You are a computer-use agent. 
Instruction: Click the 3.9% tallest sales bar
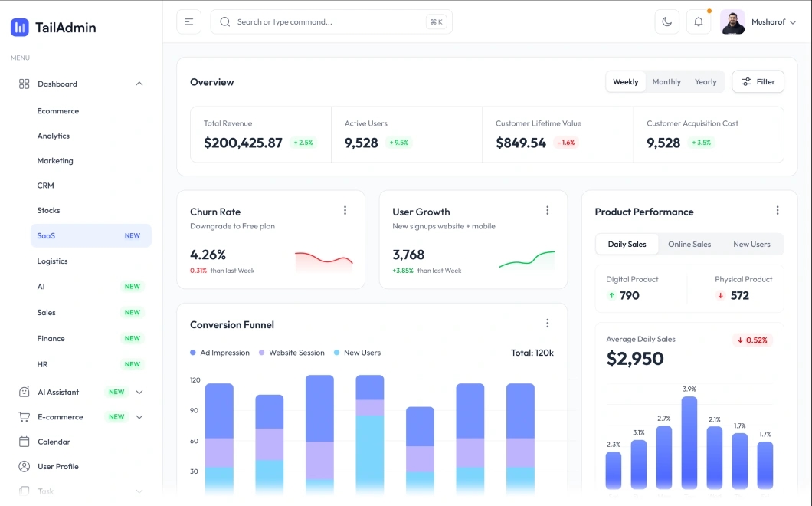689,442
